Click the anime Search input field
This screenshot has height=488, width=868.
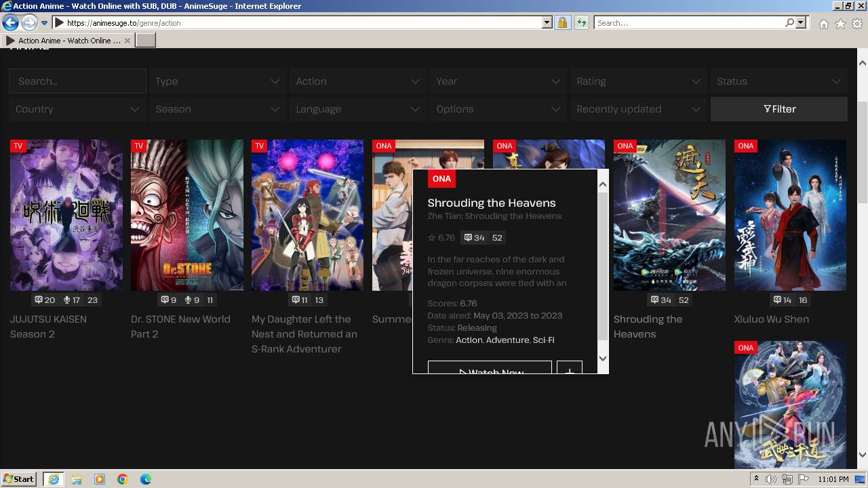pyautogui.click(x=77, y=81)
